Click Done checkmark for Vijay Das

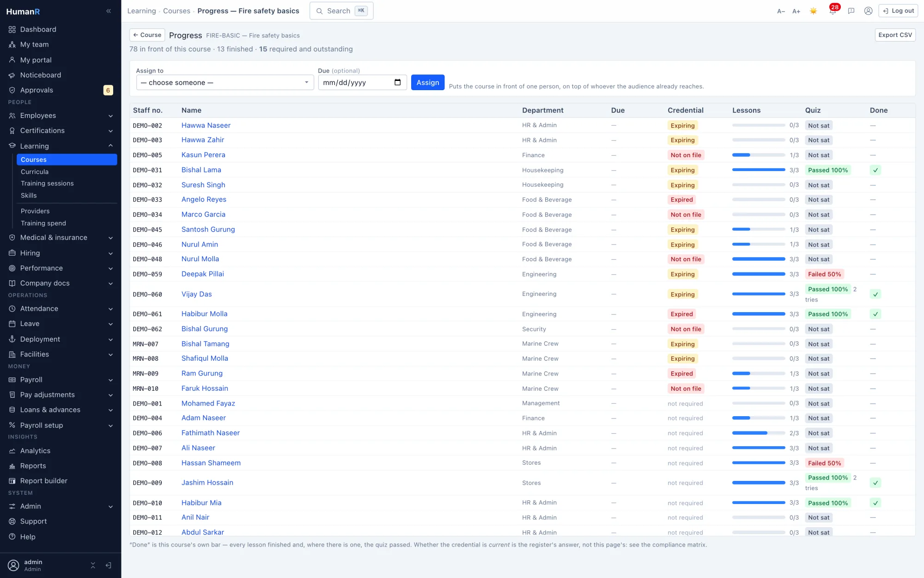(875, 294)
